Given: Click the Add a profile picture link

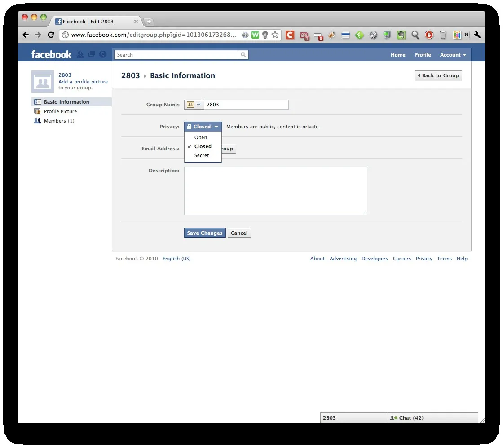Looking at the screenshot, I should 83,82.
